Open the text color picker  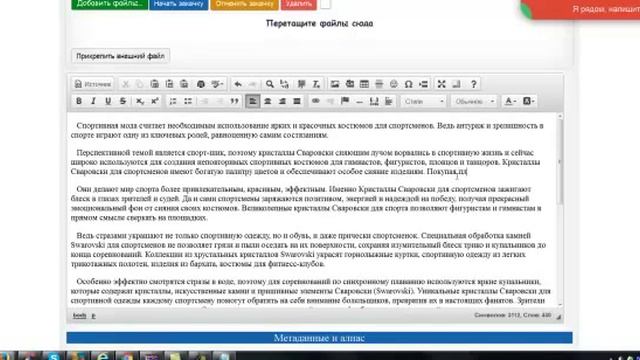click(x=510, y=101)
